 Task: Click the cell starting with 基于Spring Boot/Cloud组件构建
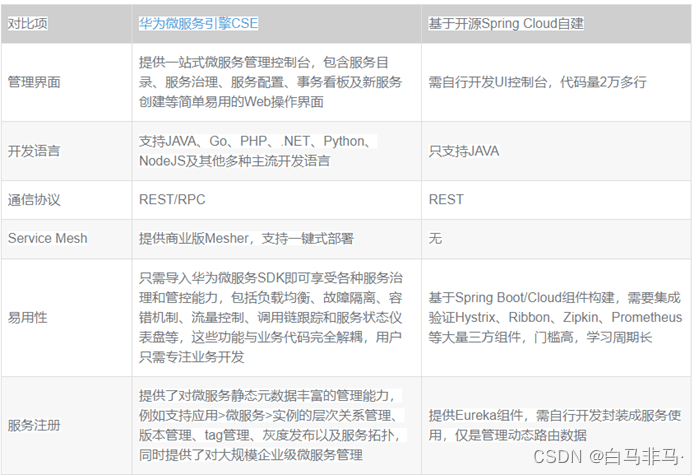click(x=556, y=317)
